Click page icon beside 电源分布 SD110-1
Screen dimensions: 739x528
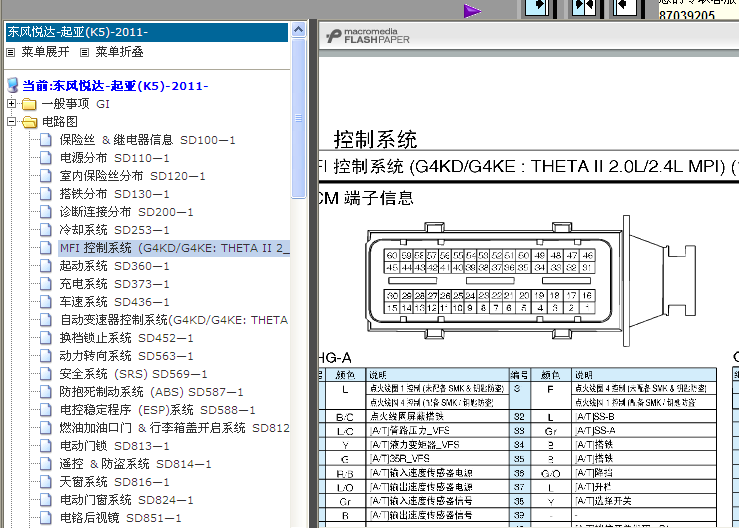click(46, 158)
